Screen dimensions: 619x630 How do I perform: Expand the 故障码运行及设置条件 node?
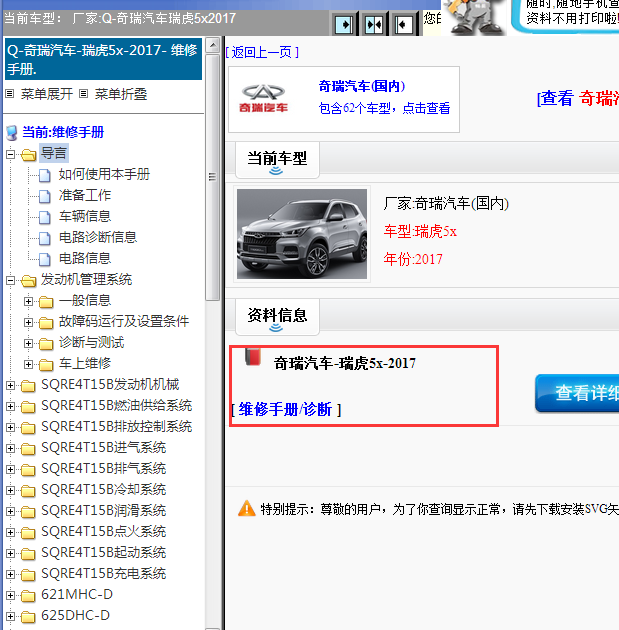tap(28, 322)
